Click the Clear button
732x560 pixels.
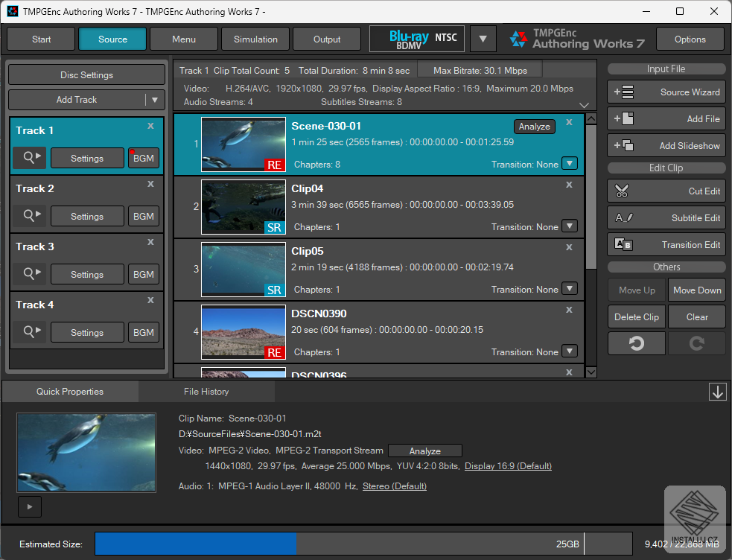(x=696, y=317)
